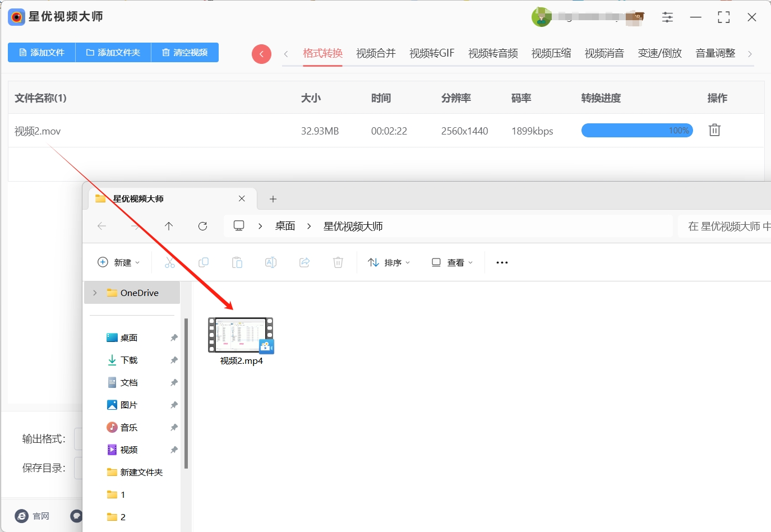This screenshot has width=771, height=532.
Task: Open the 排序 sort dropdown
Action: pos(389,262)
